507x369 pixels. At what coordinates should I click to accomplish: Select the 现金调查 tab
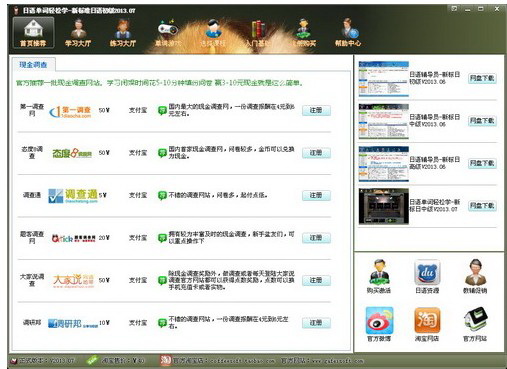(33, 65)
